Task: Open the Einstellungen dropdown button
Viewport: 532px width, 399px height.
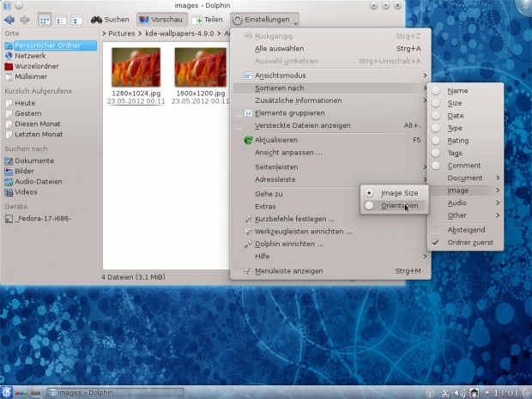Action: pyautogui.click(x=266, y=19)
